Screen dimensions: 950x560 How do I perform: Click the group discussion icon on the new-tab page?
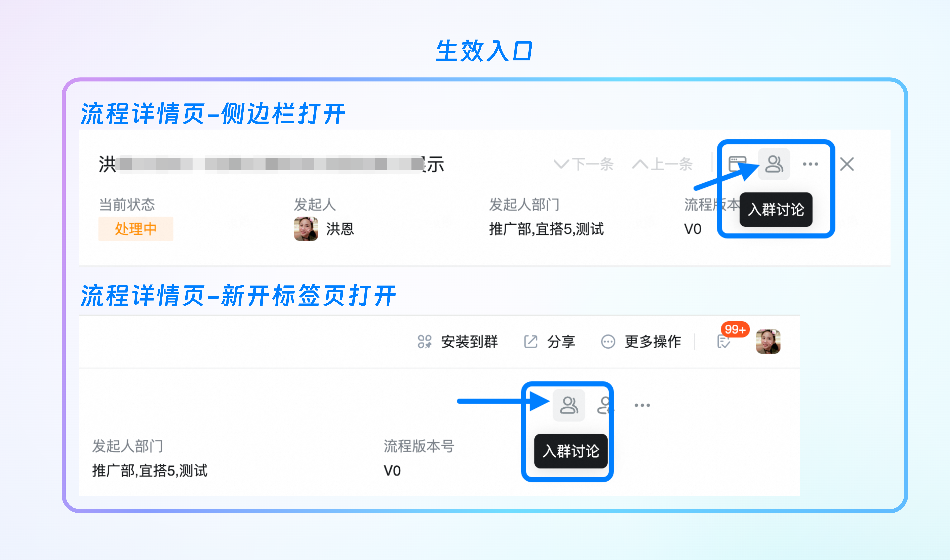569,405
